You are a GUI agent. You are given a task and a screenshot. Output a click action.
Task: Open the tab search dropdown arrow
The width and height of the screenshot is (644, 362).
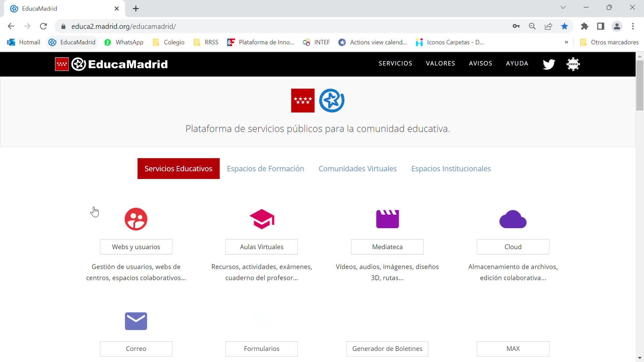(563, 7)
